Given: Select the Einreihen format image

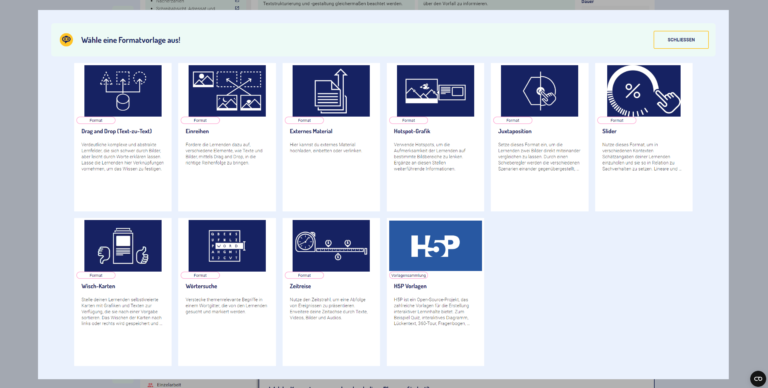Looking at the screenshot, I should [227, 91].
